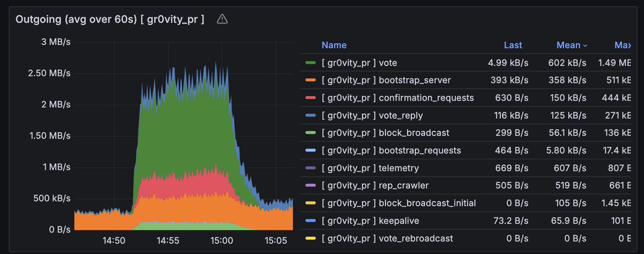Sort legend by the Mean column header
Screen dimensions: 644x254
[568, 45]
